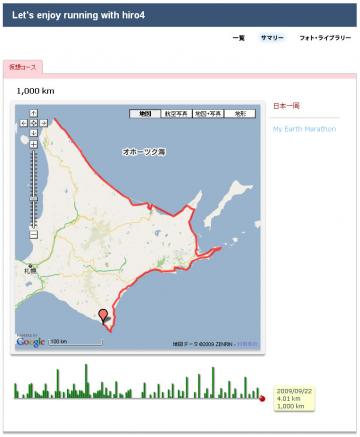
Task: Zoom in the map with plus button
Action: 34,144
